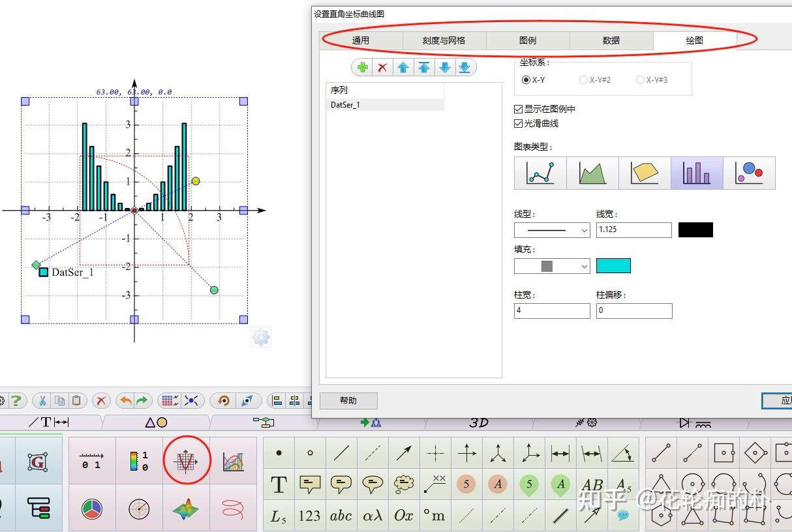Select the bar chart type icon

click(x=696, y=173)
